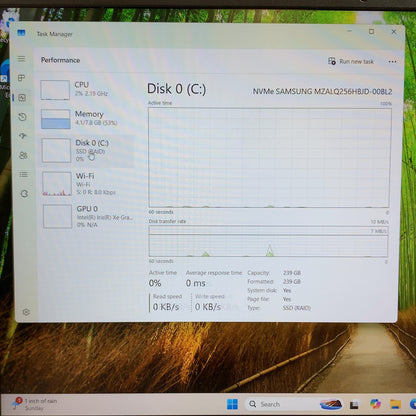Maximize the Task Manager window
416x416 pixels.
(371, 31)
